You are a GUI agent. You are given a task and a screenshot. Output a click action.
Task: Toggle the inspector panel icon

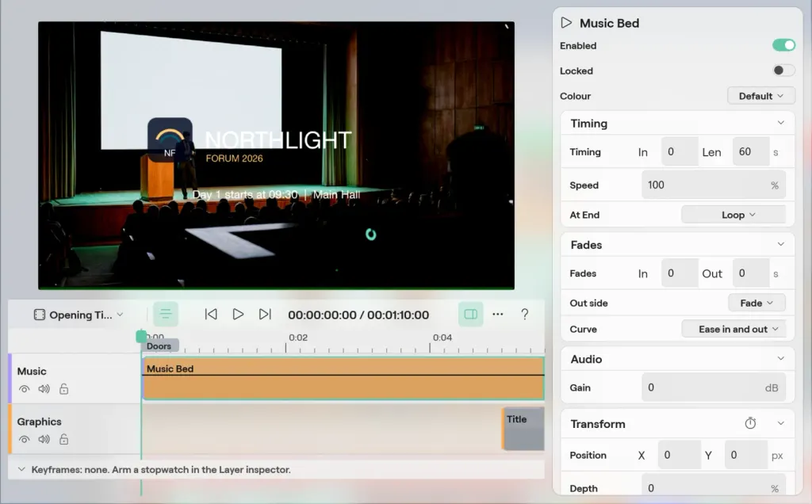(471, 314)
